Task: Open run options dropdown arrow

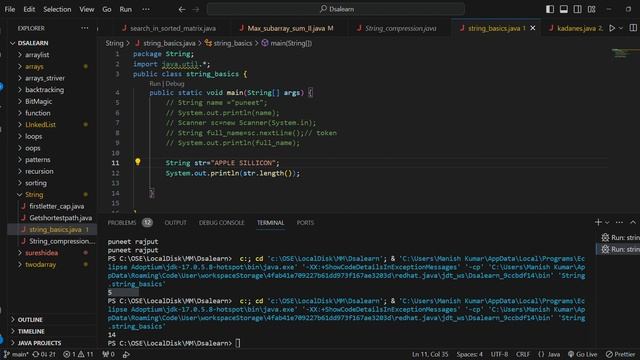Action: (621, 28)
